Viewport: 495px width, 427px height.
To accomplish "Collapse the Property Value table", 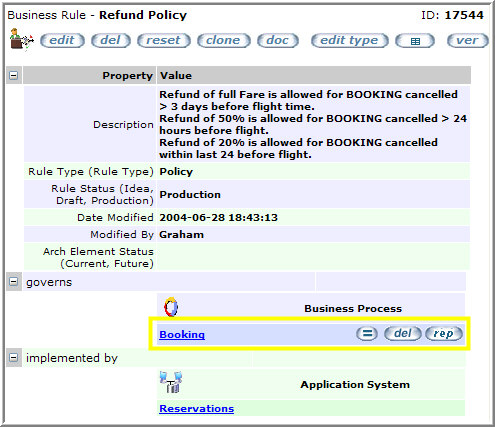I will [13, 75].
